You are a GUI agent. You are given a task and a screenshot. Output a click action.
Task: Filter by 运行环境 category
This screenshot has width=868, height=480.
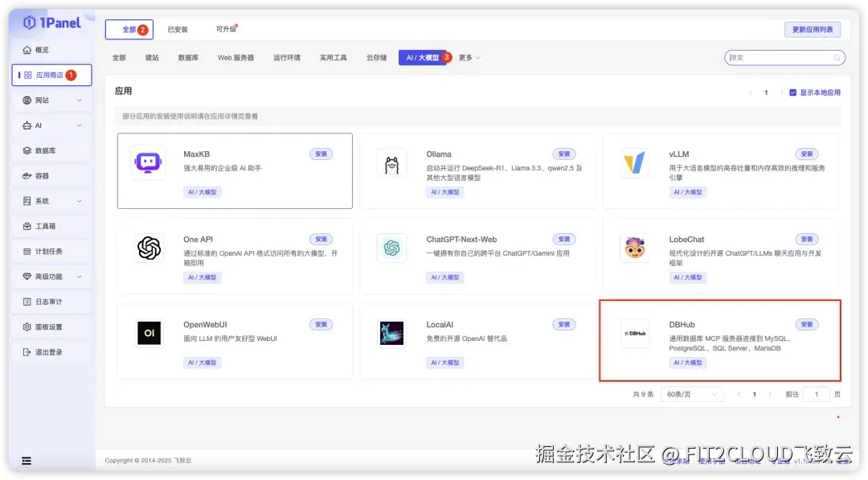click(x=287, y=58)
